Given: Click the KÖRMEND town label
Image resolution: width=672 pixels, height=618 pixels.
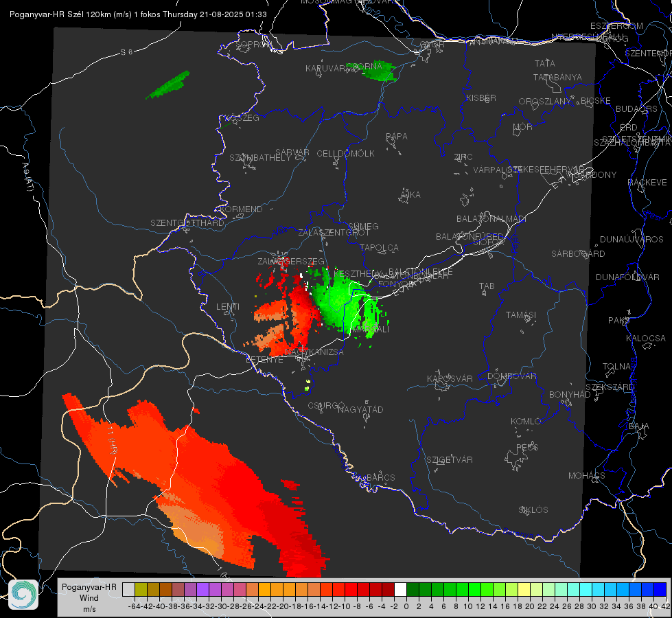Looking at the screenshot, I should click(242, 209).
